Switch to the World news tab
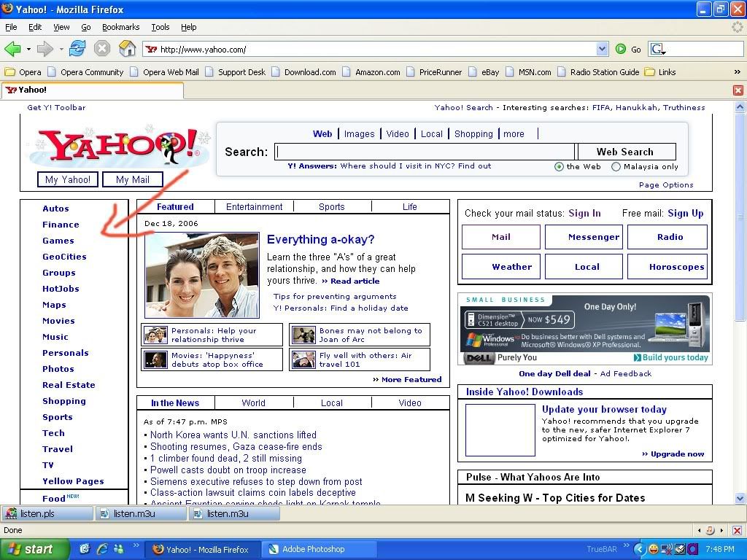747x560 pixels. 253,402
